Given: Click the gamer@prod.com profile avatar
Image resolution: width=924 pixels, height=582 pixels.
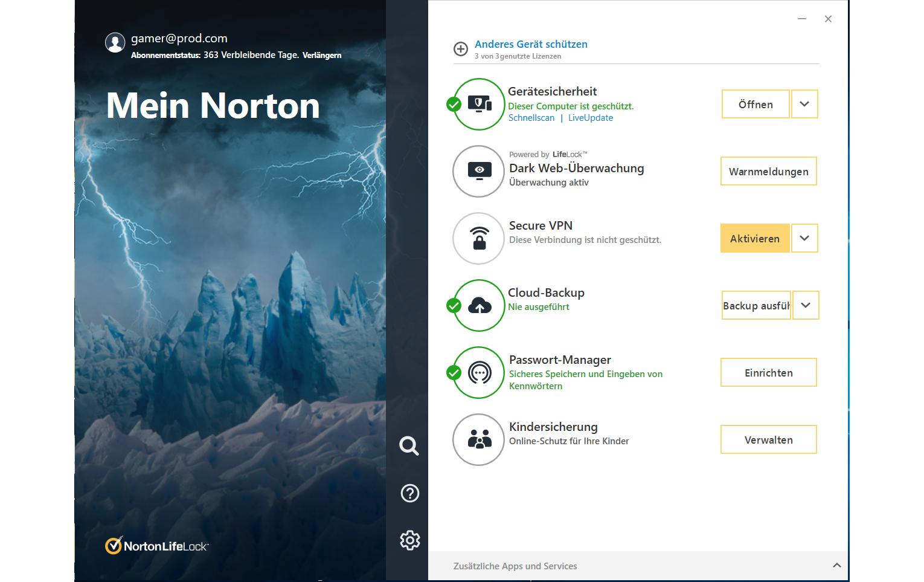Looking at the screenshot, I should tap(115, 42).
